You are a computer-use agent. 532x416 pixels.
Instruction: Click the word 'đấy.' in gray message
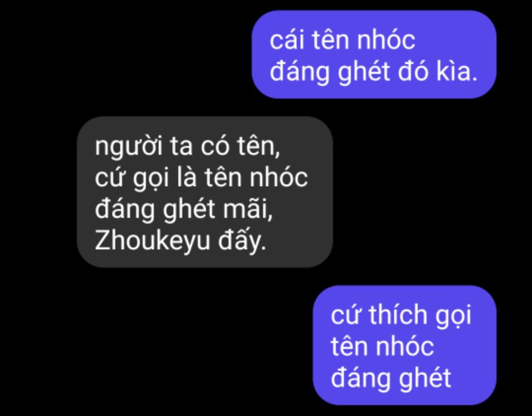click(242, 240)
